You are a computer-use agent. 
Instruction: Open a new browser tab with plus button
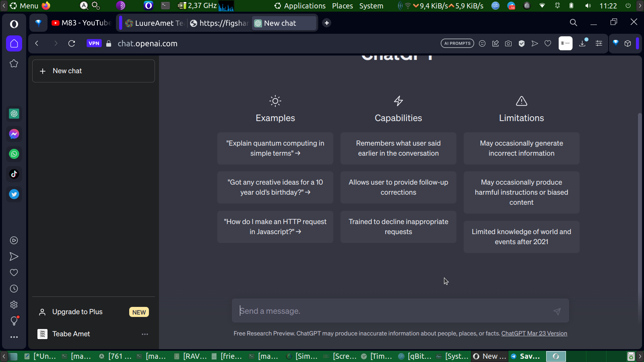click(x=327, y=23)
